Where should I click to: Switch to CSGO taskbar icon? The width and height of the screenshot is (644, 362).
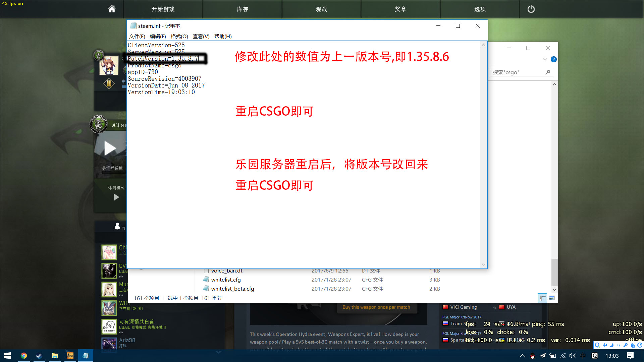(x=70, y=356)
